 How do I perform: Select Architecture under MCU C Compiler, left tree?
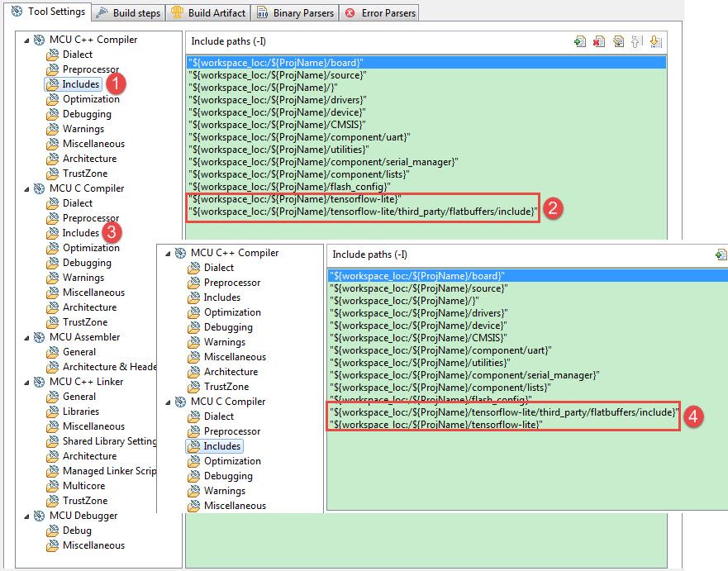click(x=82, y=307)
